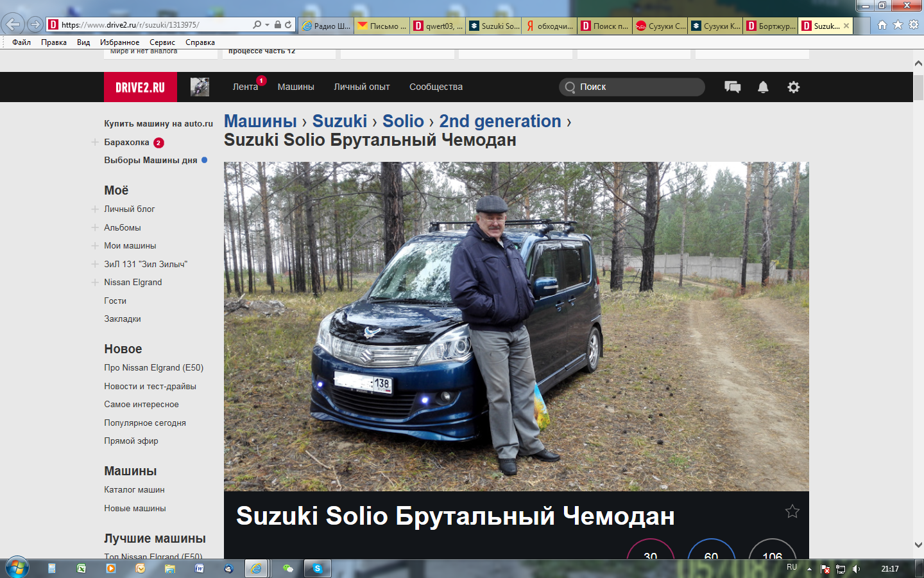
Task: Click the Suzuki breadcrumb link
Action: [339, 121]
